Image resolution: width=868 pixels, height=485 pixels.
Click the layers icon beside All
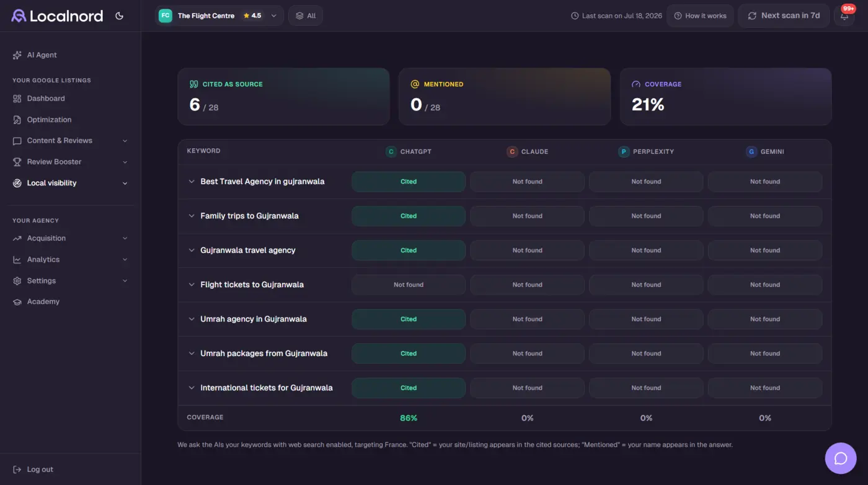[299, 16]
